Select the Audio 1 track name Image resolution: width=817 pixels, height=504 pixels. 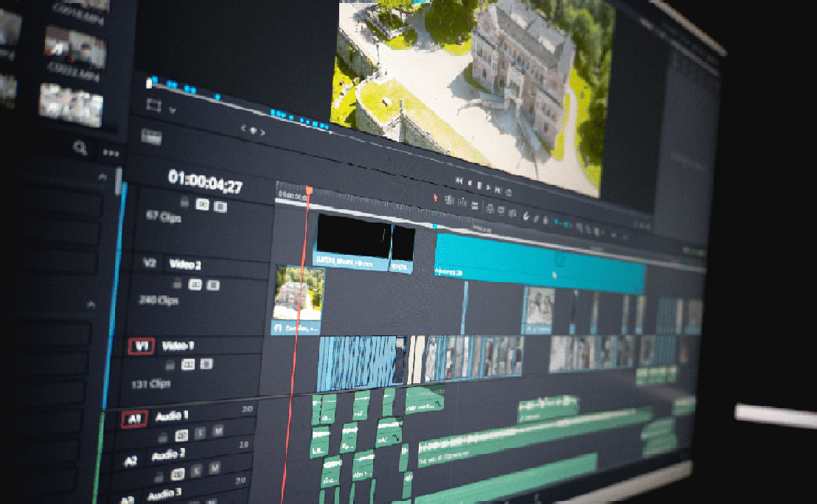(171, 416)
